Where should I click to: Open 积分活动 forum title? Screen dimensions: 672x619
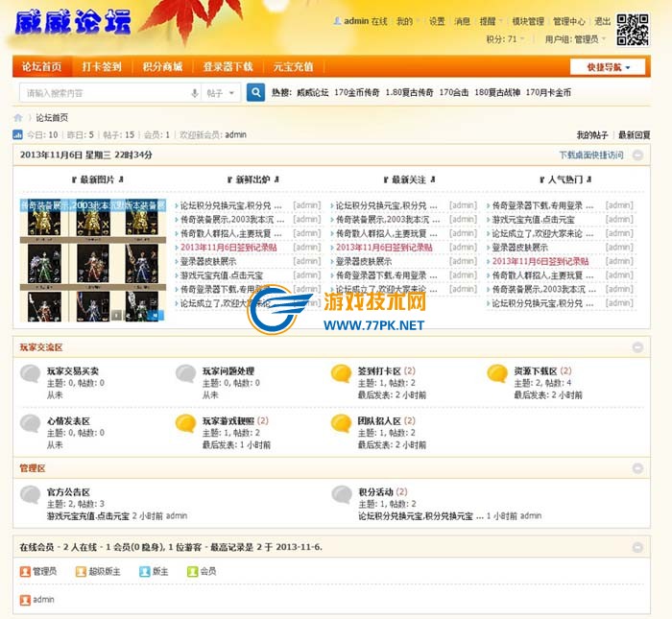click(375, 491)
